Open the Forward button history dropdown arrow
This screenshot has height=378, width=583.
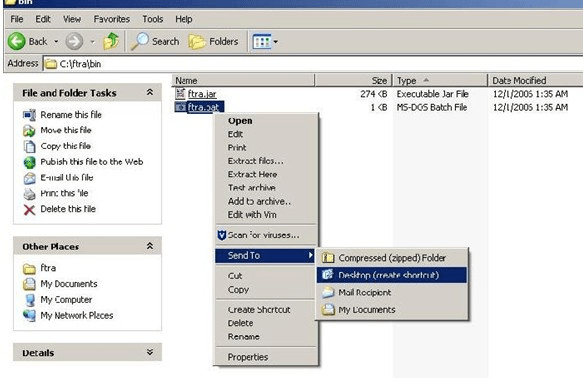click(x=92, y=41)
